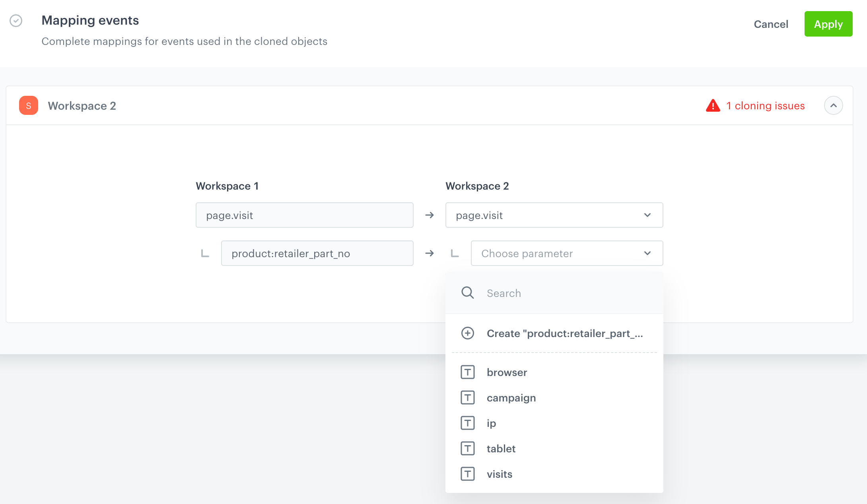Collapse the Workspace 2 section
867x504 pixels.
(x=834, y=105)
